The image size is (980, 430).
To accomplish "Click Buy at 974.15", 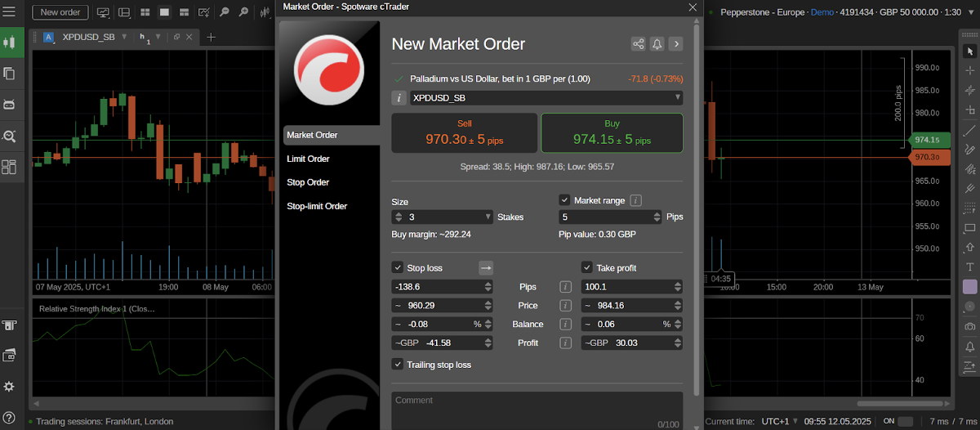I will pyautogui.click(x=612, y=133).
